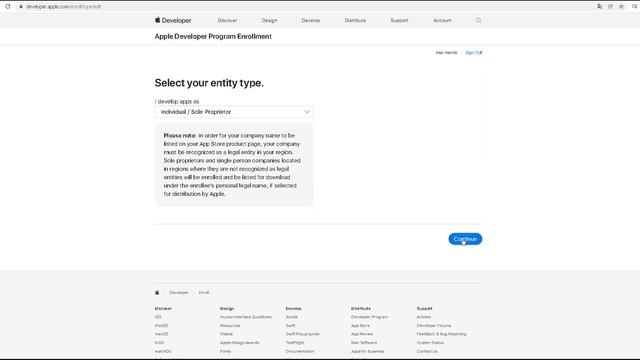640x360 pixels.
Task: Open the Develop nav menu
Action: click(x=311, y=20)
